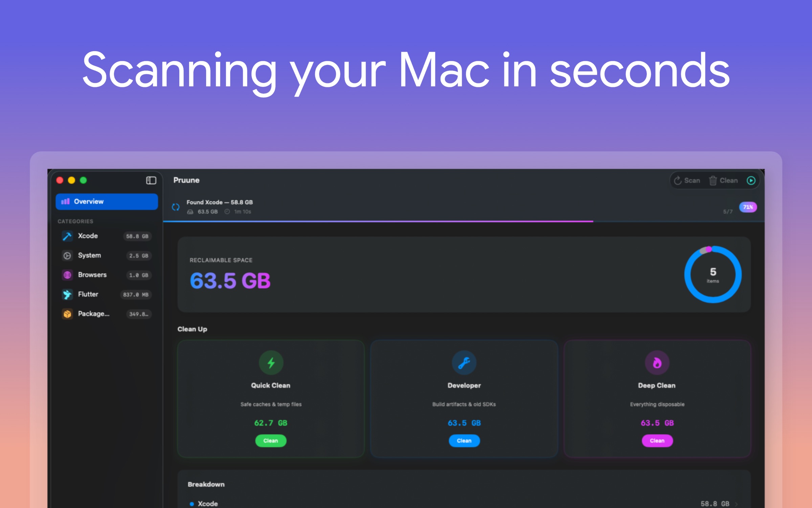Click the 63.5 GB reclaimable space value

pos(230,281)
